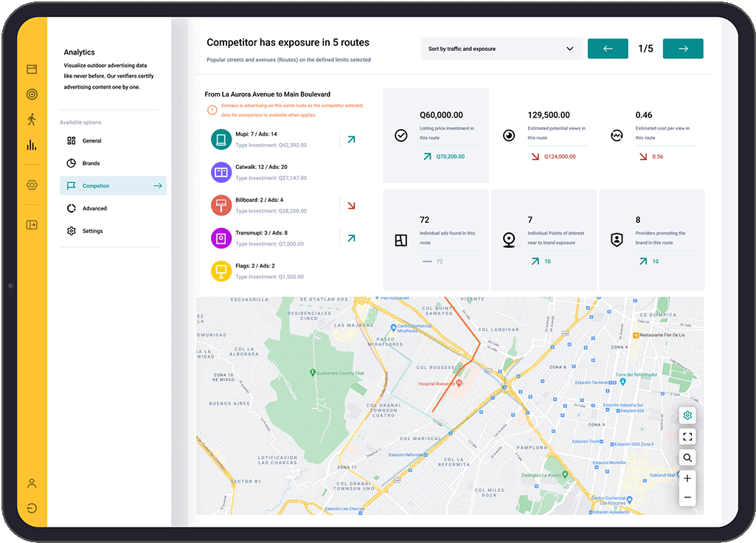Zoom out on the map
756x543 pixels.
click(687, 498)
